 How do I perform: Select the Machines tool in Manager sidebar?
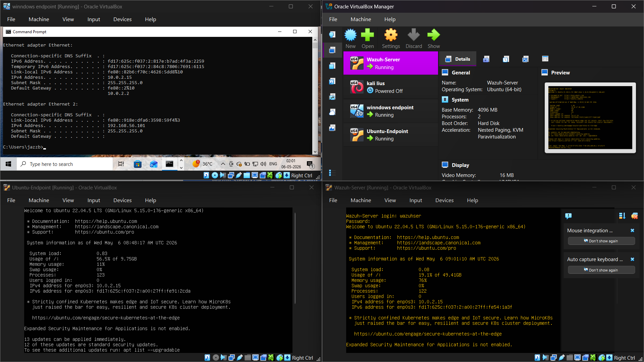tap(332, 50)
